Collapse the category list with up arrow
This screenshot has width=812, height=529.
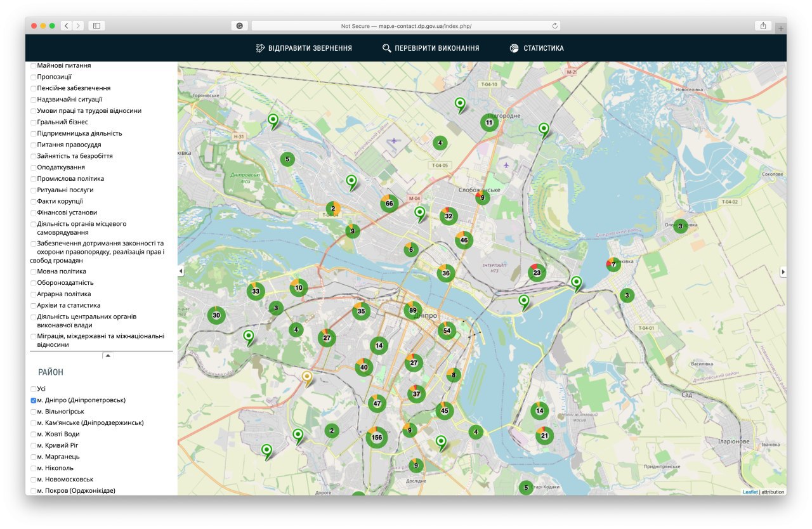pyautogui.click(x=108, y=356)
